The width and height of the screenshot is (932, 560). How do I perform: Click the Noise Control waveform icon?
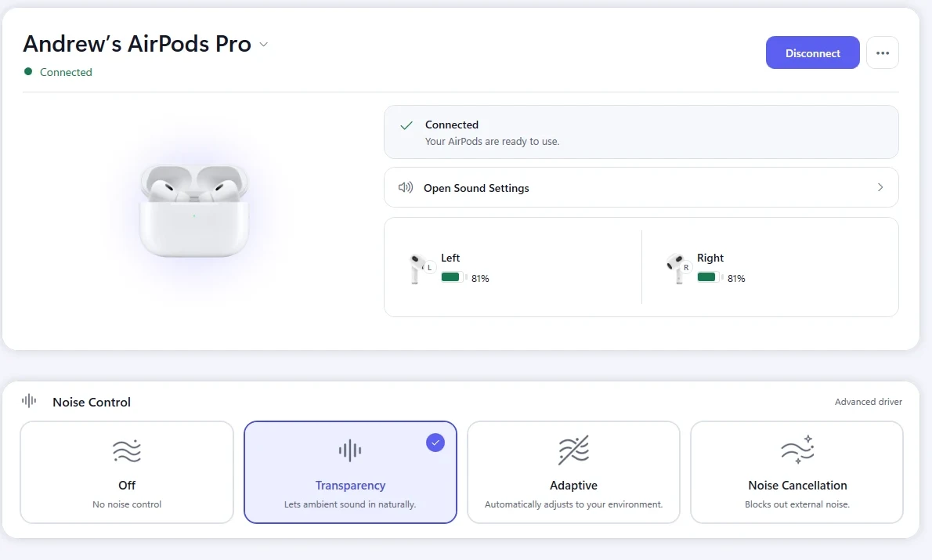tap(29, 401)
